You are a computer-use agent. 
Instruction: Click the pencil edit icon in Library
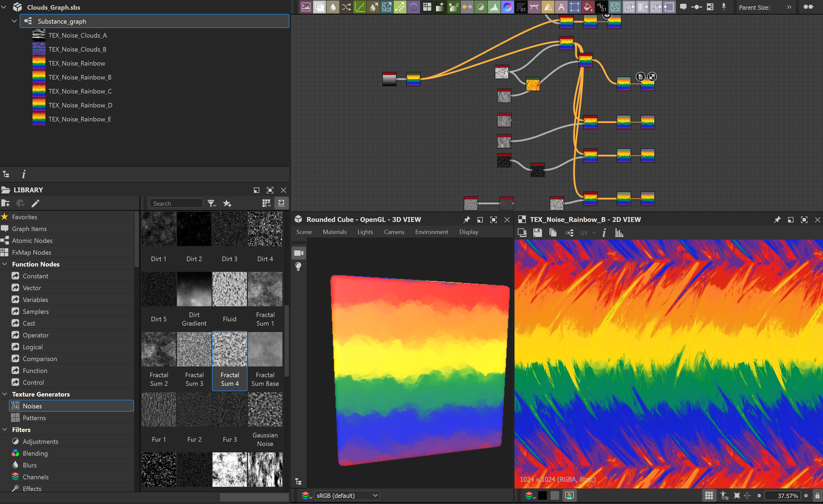click(35, 203)
